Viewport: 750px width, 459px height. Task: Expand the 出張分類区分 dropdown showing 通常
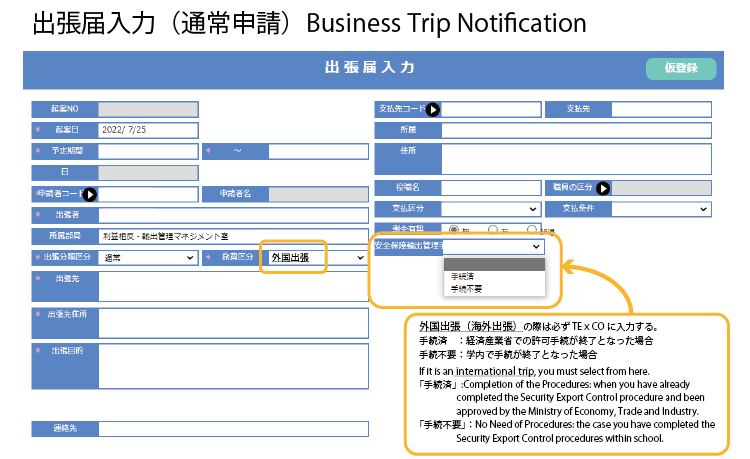coord(148,258)
